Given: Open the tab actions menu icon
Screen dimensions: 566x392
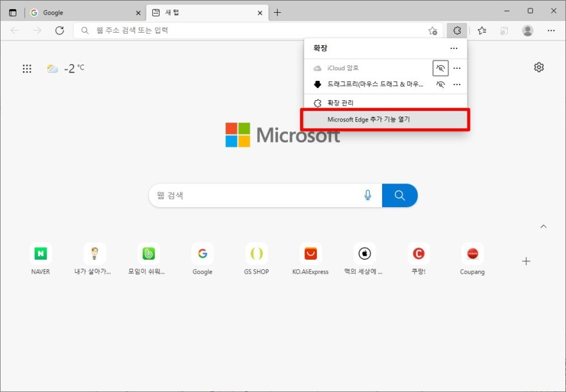Looking at the screenshot, I should coord(13,13).
